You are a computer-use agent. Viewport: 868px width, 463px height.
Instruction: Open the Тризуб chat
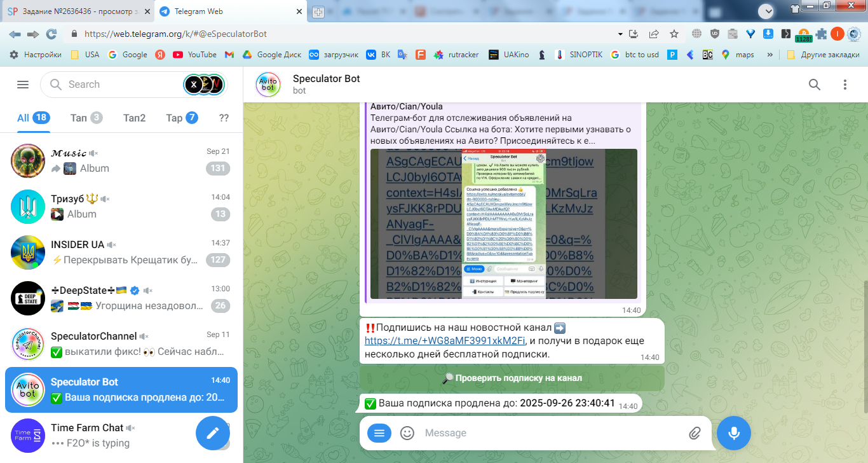121,207
